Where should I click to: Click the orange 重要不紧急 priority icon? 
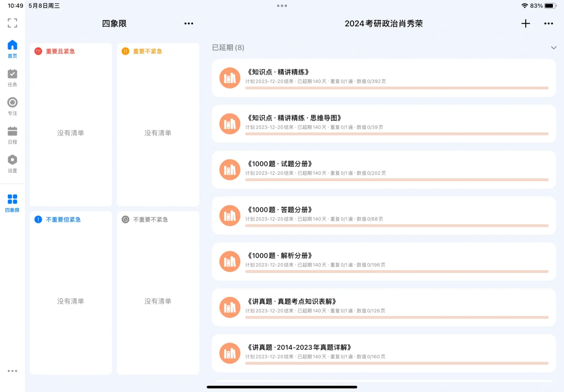(x=125, y=51)
